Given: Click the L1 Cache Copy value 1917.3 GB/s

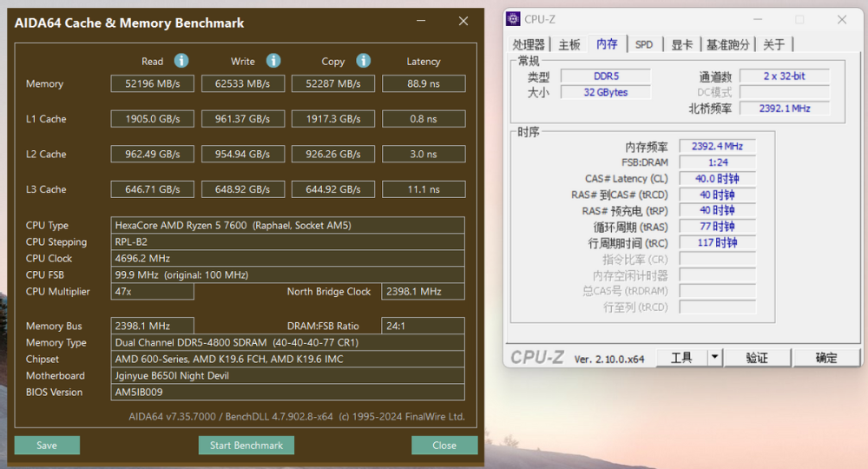Looking at the screenshot, I should coord(333,118).
